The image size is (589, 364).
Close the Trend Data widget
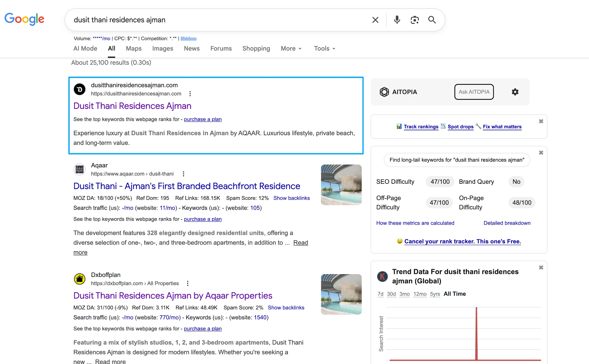[541, 268]
